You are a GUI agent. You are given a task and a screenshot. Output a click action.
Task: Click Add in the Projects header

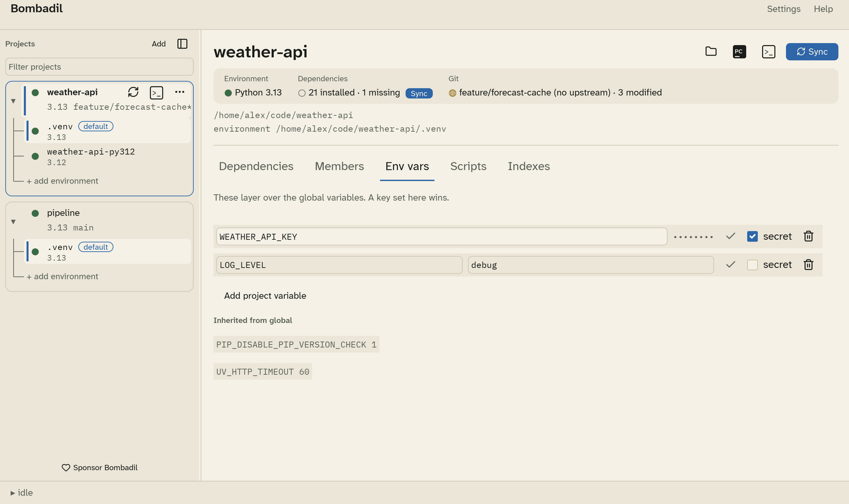click(x=159, y=44)
